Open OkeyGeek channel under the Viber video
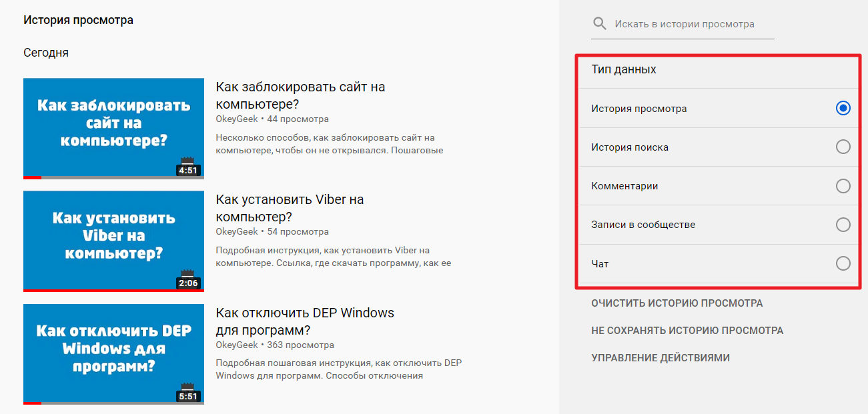This screenshot has width=868, height=414. (x=236, y=232)
